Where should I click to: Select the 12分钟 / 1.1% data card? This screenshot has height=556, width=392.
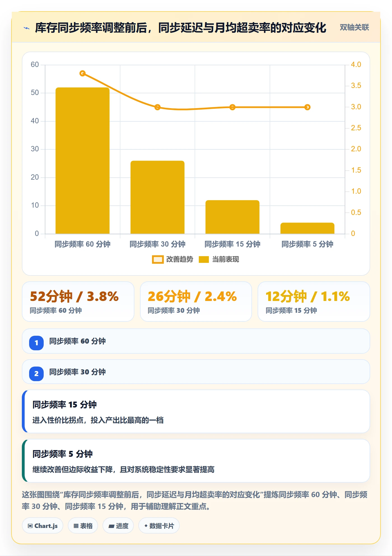pyautogui.click(x=314, y=302)
